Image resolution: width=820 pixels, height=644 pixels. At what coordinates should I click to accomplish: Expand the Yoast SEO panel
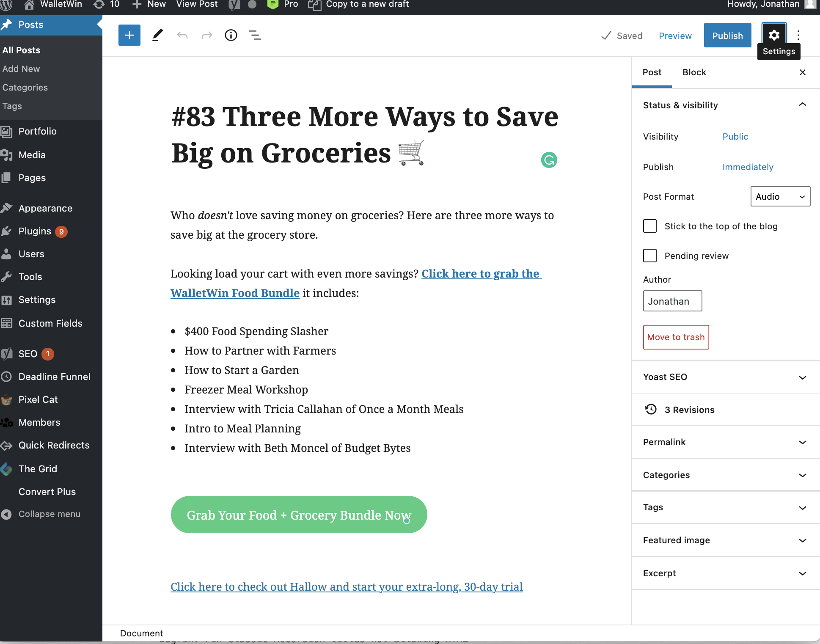(x=726, y=377)
